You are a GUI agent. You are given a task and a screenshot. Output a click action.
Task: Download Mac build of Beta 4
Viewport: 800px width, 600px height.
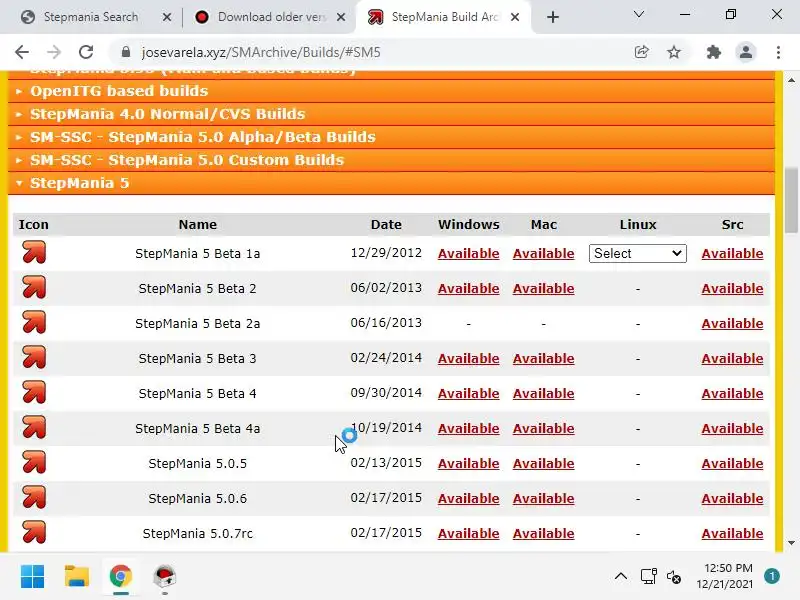pyautogui.click(x=543, y=393)
